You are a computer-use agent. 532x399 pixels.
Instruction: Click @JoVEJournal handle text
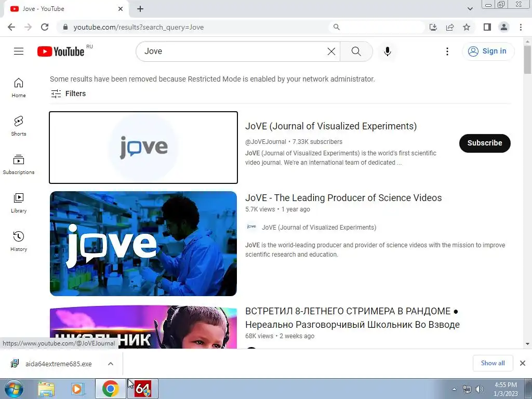click(x=265, y=142)
